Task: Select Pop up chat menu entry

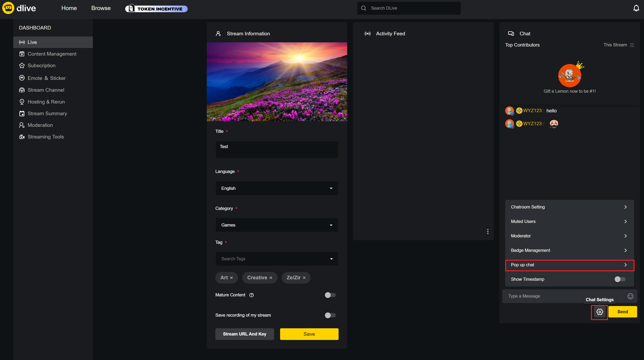Action: tap(569, 265)
